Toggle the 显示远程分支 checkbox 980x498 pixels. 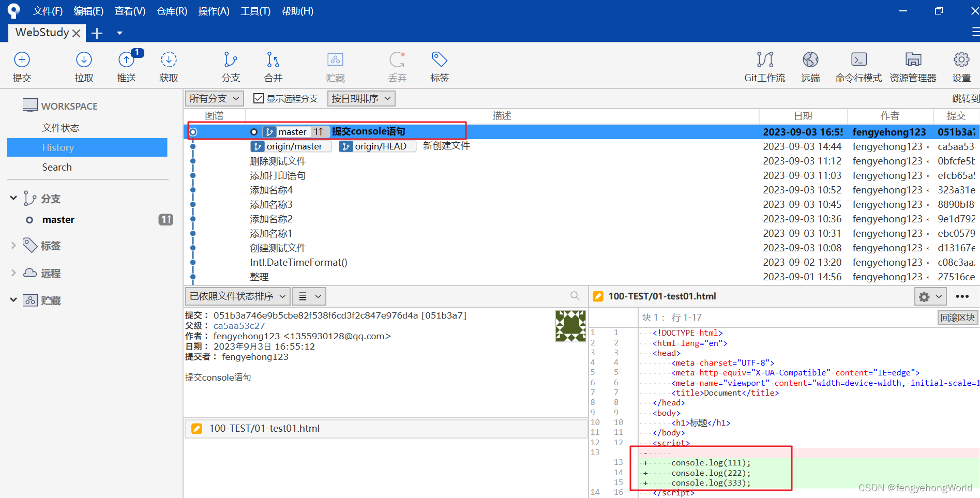point(258,98)
